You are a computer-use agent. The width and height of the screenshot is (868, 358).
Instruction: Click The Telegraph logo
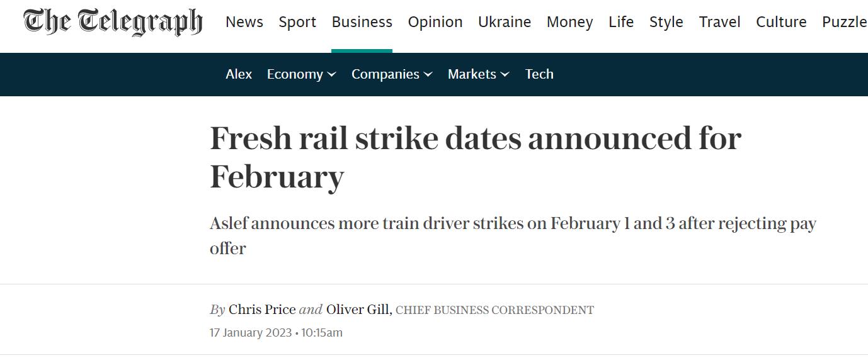(x=113, y=22)
